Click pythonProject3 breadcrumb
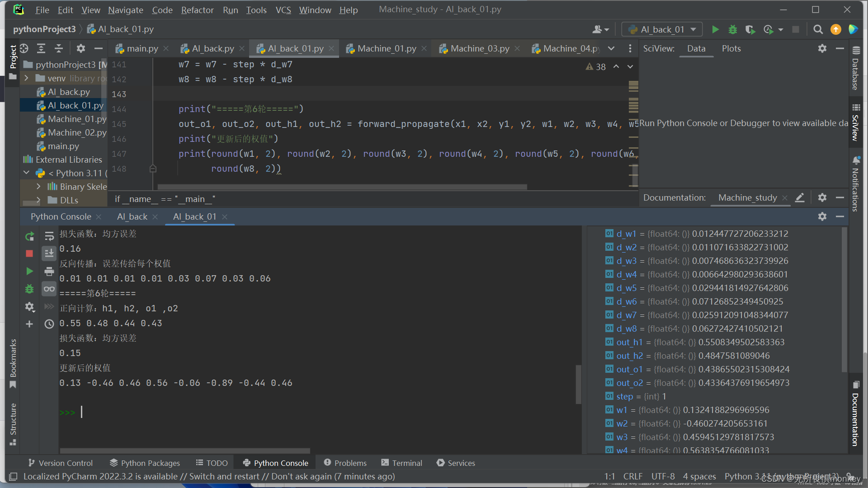 pos(44,29)
